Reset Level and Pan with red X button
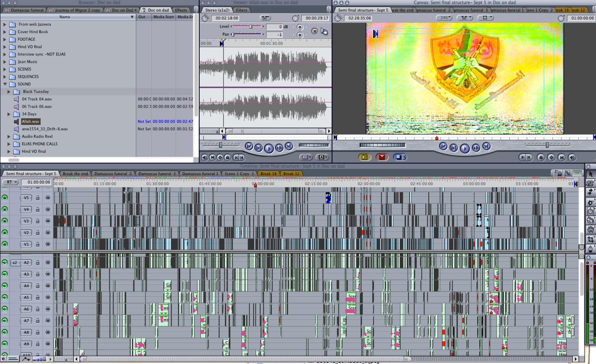This screenshot has height=364, width=596. click(x=314, y=31)
